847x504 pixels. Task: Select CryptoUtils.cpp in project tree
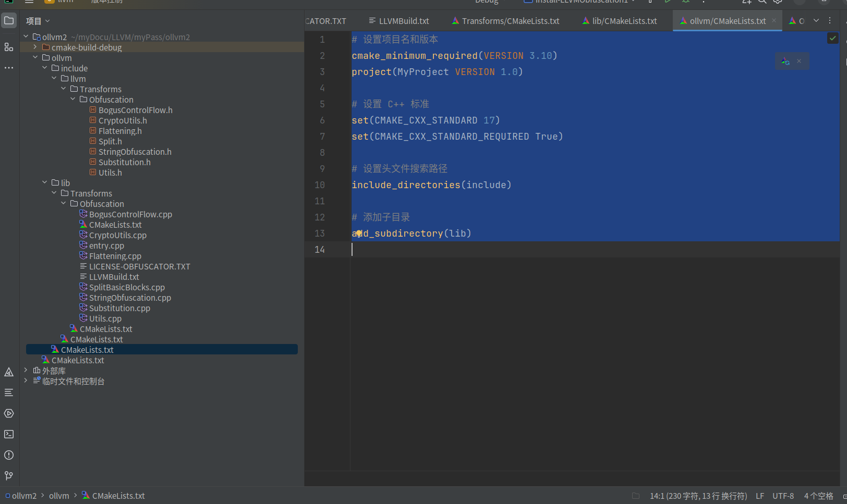pos(113,235)
